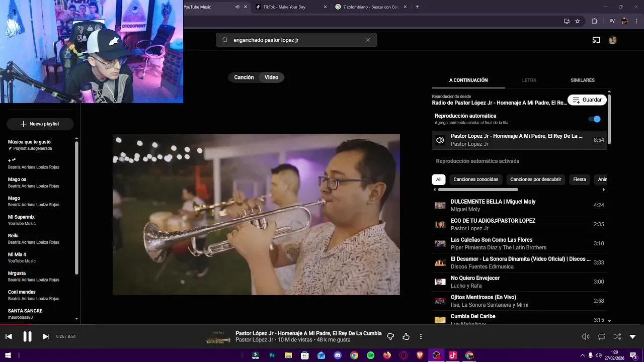Click the speaker icon on the now-playing queue row
This screenshot has width=644, height=362.
click(440, 140)
